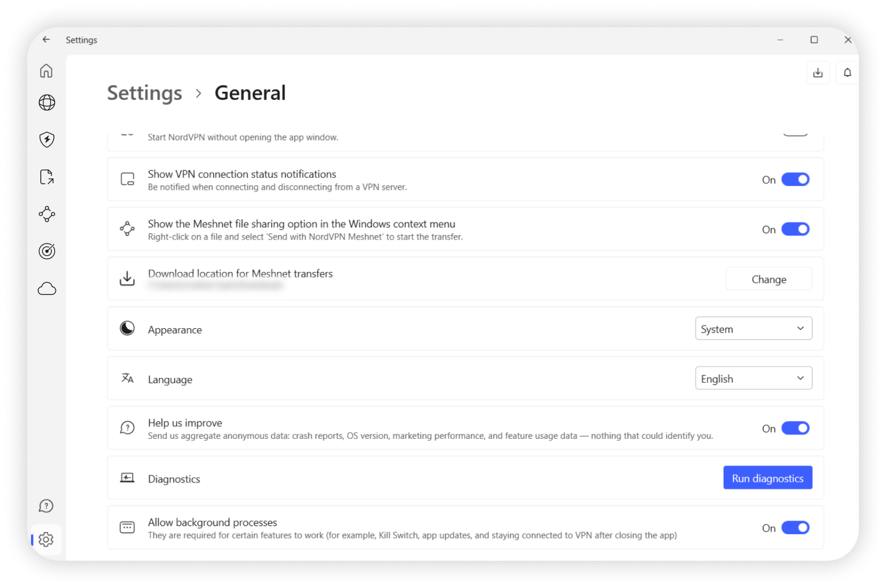
Task: Open the Home icon in sidebar
Action: point(46,71)
